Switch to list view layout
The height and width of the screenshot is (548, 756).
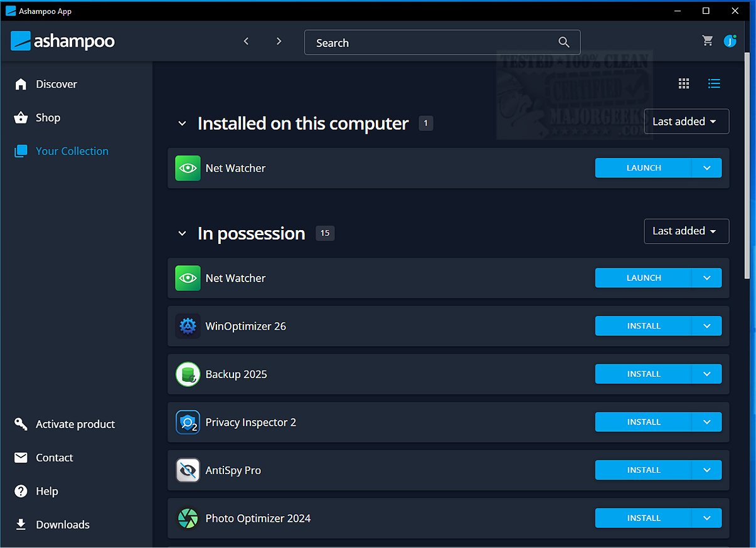[714, 83]
